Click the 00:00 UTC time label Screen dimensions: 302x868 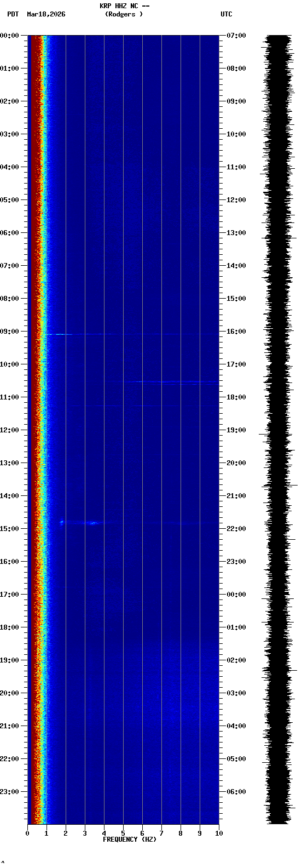(236, 595)
